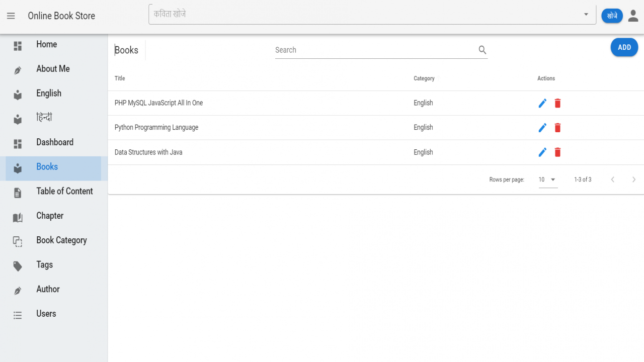Image resolution: width=644 pixels, height=362 pixels.
Task: Click the English book icon in sidebar
Action: point(18,95)
